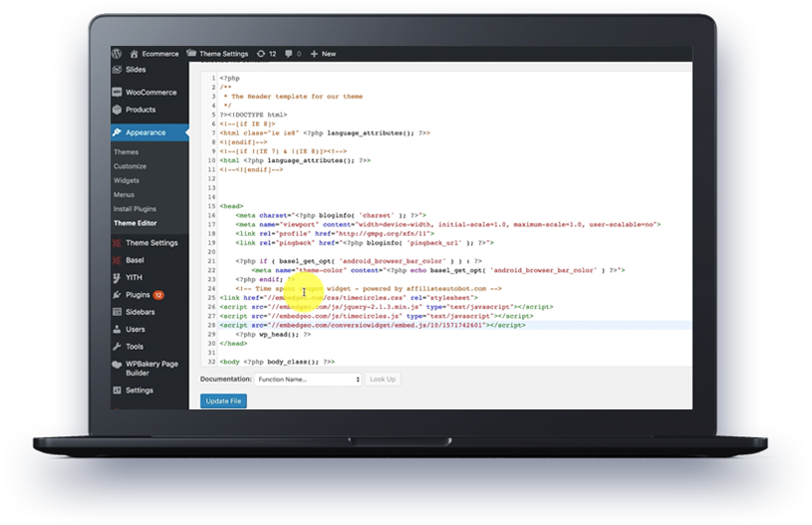Open the updates icon showing 12
Image resolution: width=812 pixels, height=525 pixels.
[261, 54]
